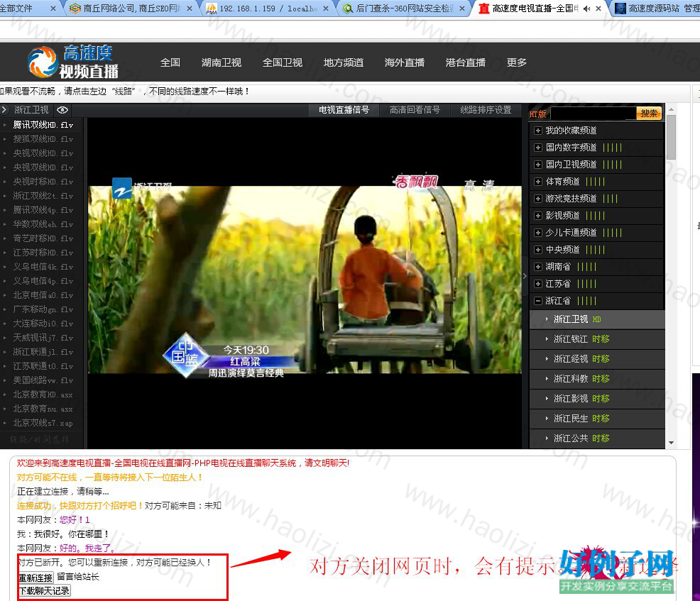700x601 pixels.
Task: Click the channel list scrollbar down arrow
Action: (671, 443)
